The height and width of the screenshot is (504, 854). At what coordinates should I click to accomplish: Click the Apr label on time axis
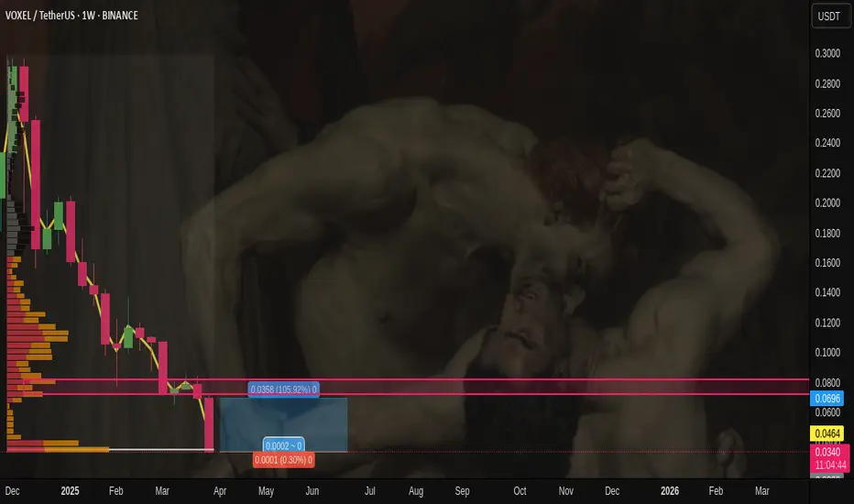(x=220, y=491)
